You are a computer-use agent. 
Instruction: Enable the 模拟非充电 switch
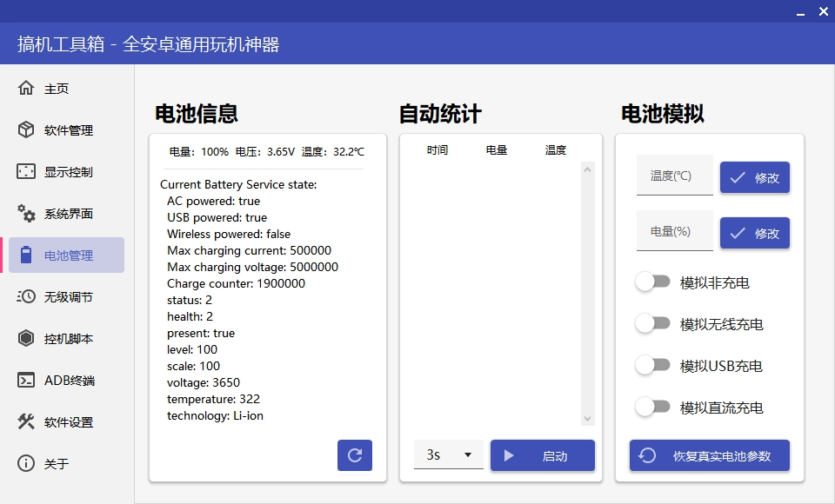point(652,282)
